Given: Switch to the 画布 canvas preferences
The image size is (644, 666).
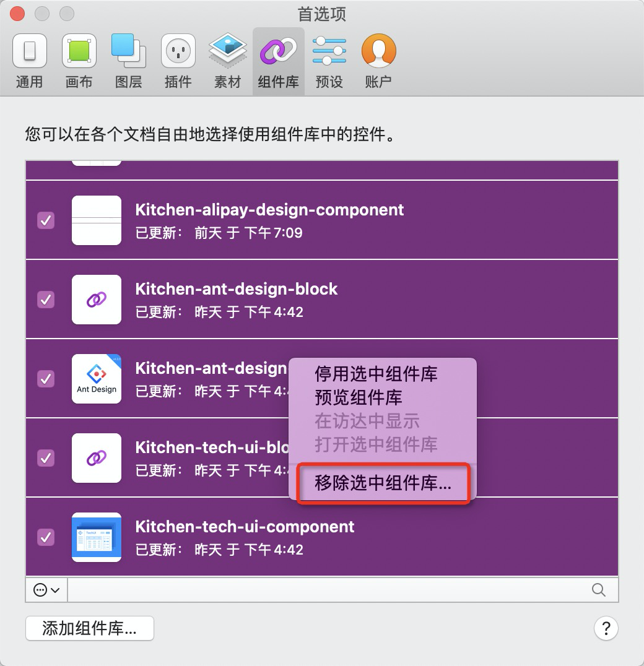Looking at the screenshot, I should click(x=79, y=62).
